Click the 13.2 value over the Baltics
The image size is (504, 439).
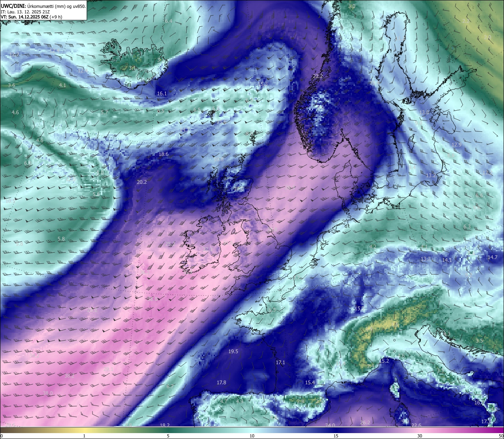[431, 176]
